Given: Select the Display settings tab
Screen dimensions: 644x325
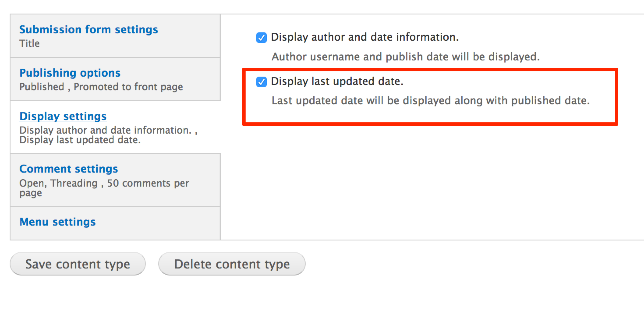Looking at the screenshot, I should click(63, 116).
